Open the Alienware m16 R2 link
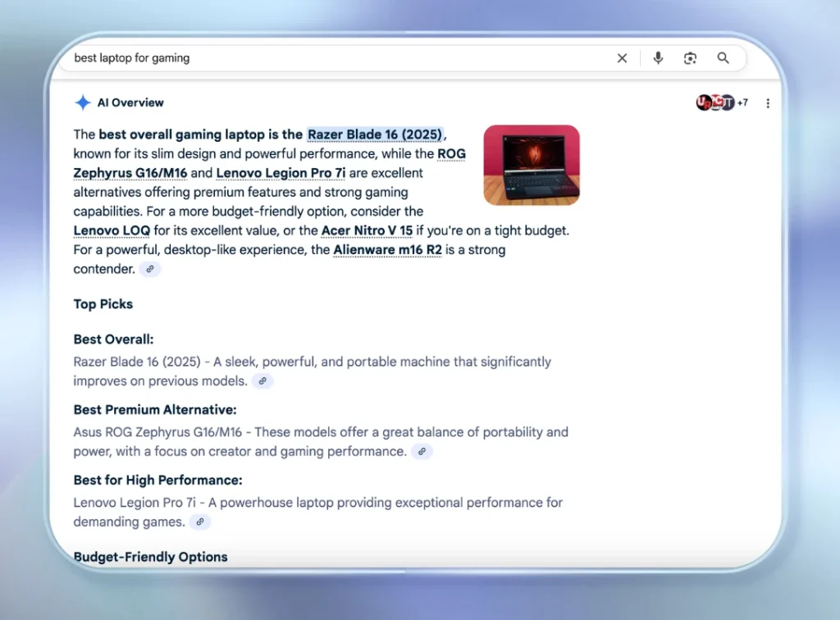 click(387, 249)
